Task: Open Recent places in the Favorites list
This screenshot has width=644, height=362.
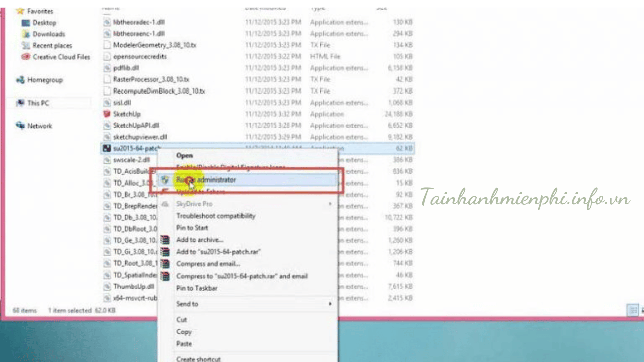Action: point(52,46)
